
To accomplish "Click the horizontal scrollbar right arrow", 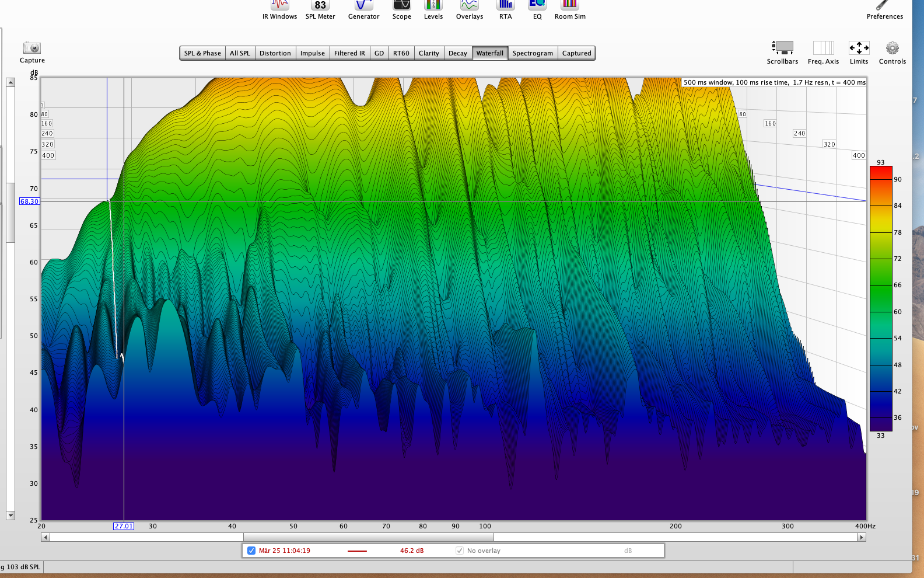I will coord(861,537).
